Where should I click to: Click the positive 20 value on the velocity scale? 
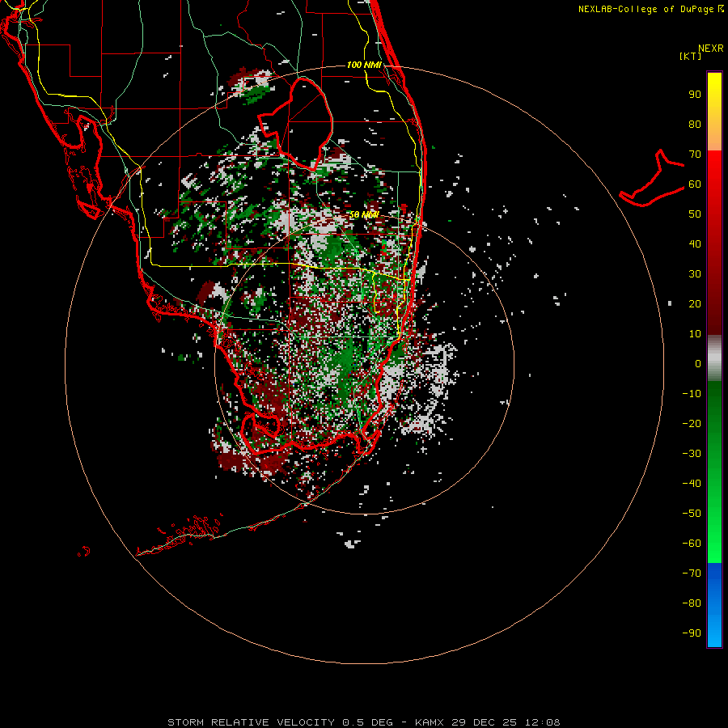(x=695, y=304)
